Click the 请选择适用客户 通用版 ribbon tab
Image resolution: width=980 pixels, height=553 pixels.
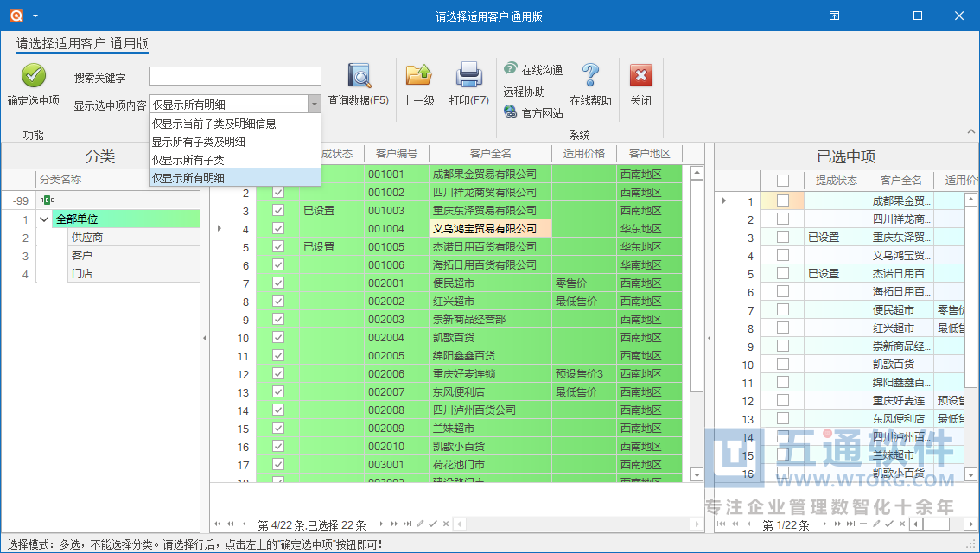pyautogui.click(x=82, y=44)
